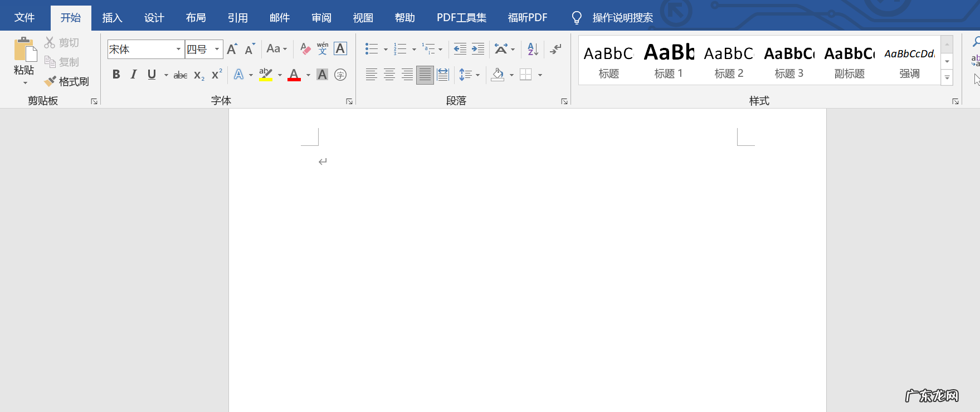Screen dimensions: 980x412
Task: Apply the 标题 1 style
Action: click(669, 60)
